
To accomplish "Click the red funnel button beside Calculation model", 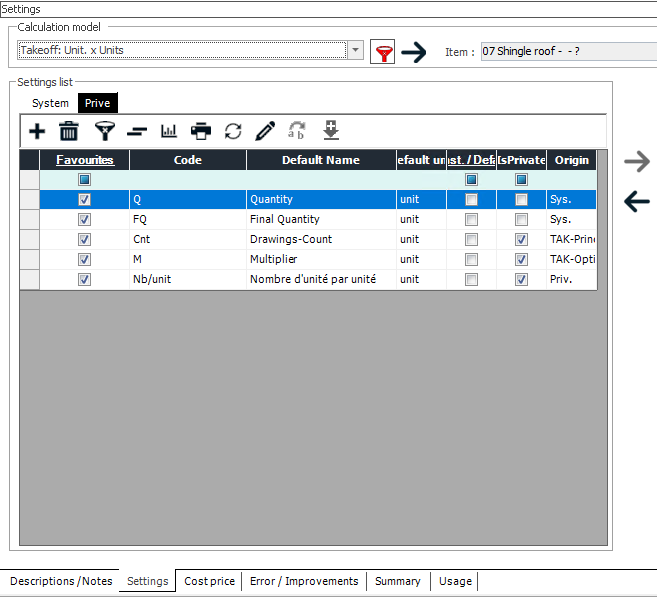I will (382, 52).
